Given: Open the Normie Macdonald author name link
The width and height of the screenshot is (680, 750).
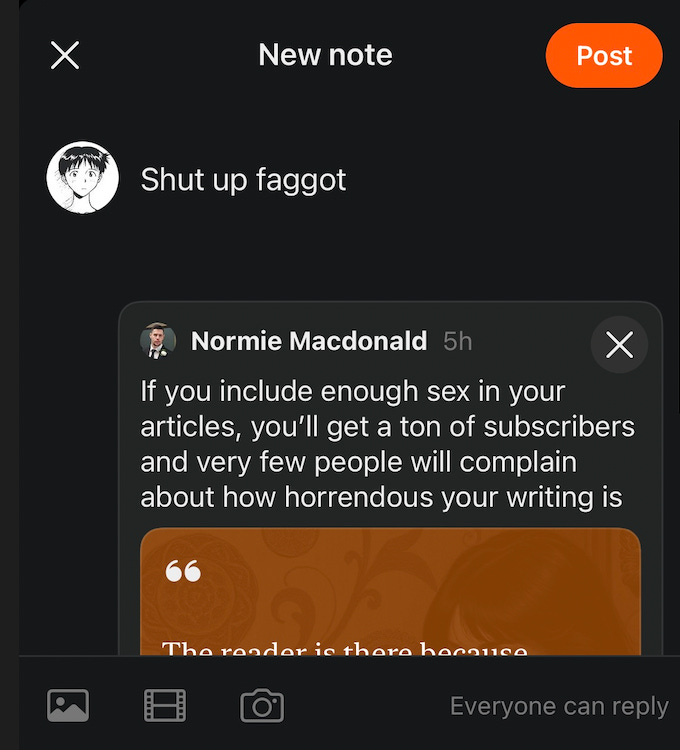Looking at the screenshot, I should pyautogui.click(x=308, y=341).
